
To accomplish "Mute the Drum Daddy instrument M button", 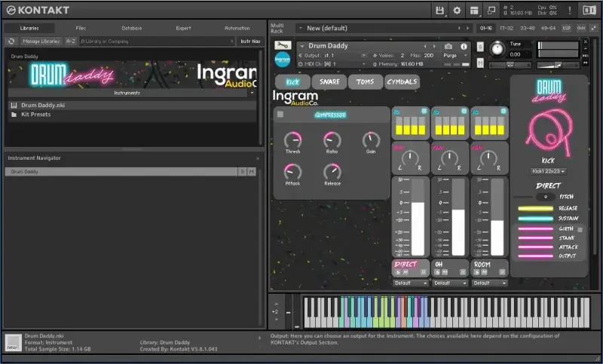I will 480,63.
